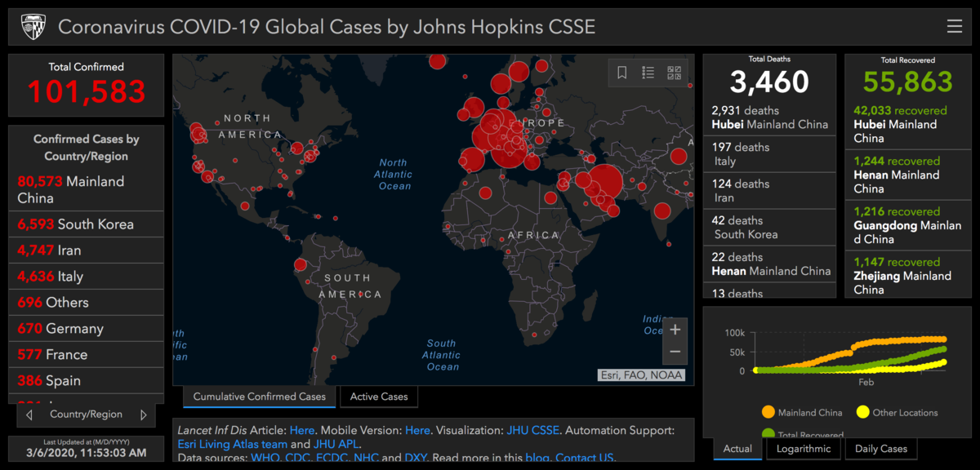This screenshot has height=470, width=980.
Task: Click '1,216 recovered Guangdong' entry
Action: 906,225
